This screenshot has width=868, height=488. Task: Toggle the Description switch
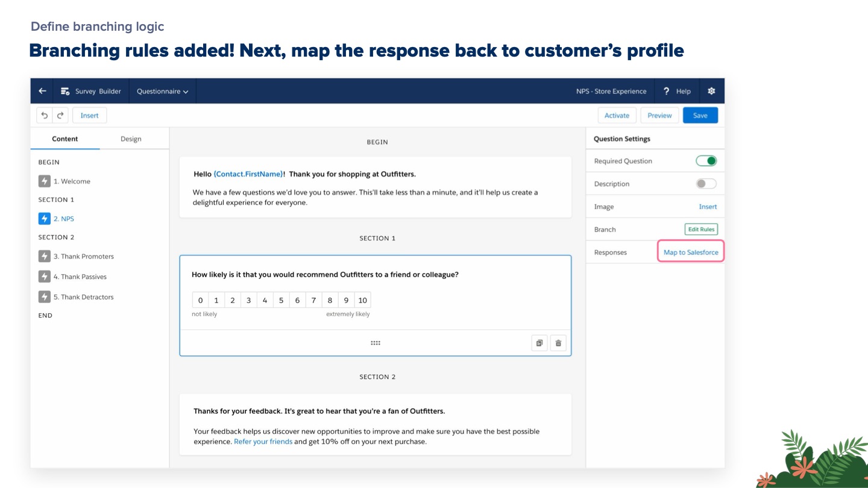pos(706,184)
